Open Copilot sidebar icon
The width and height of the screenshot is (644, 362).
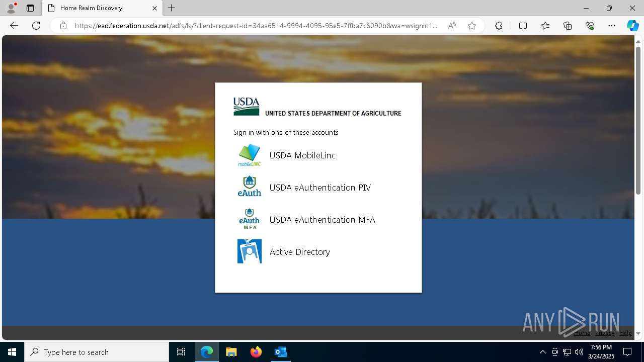pos(632,26)
